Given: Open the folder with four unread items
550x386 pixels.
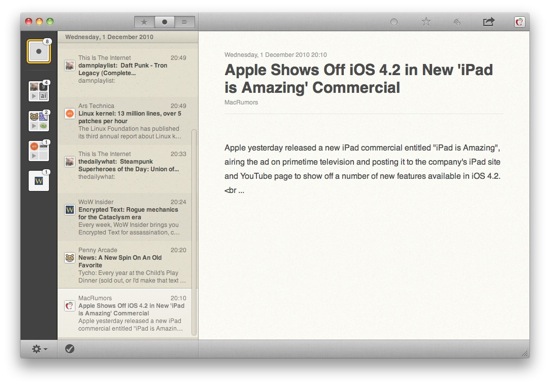Looking at the screenshot, I should [x=39, y=91].
